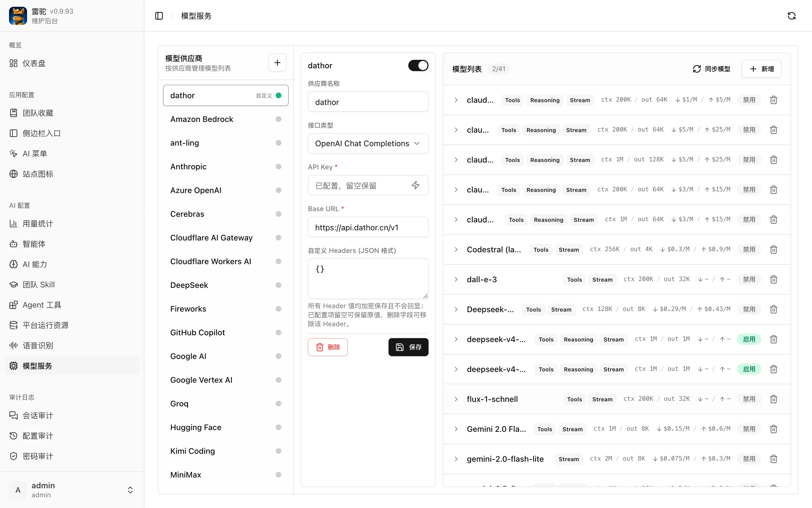Open the 接口类型 OpenAI Chat Completions dropdown
The height and width of the screenshot is (508, 812).
(368, 143)
